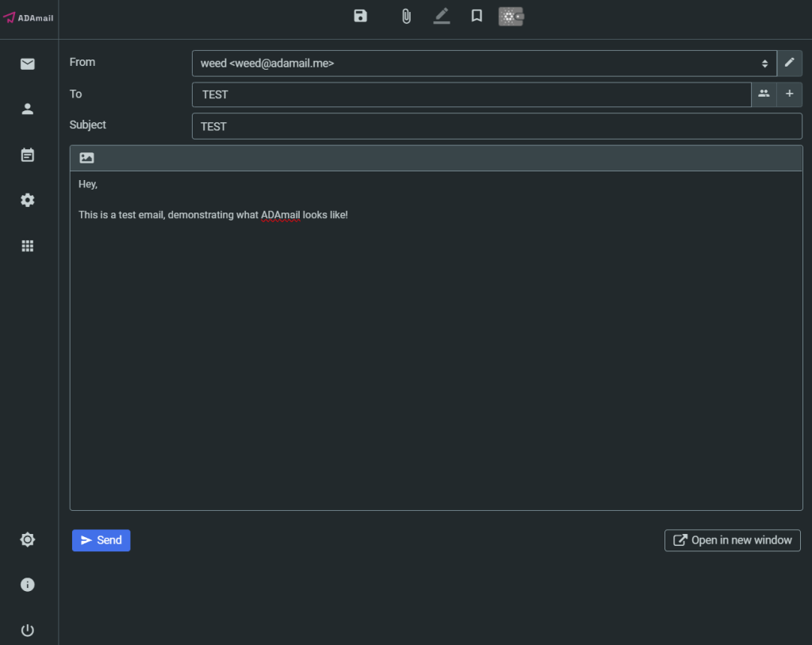This screenshot has width=812, height=645.
Task: Send the email
Action: click(101, 540)
